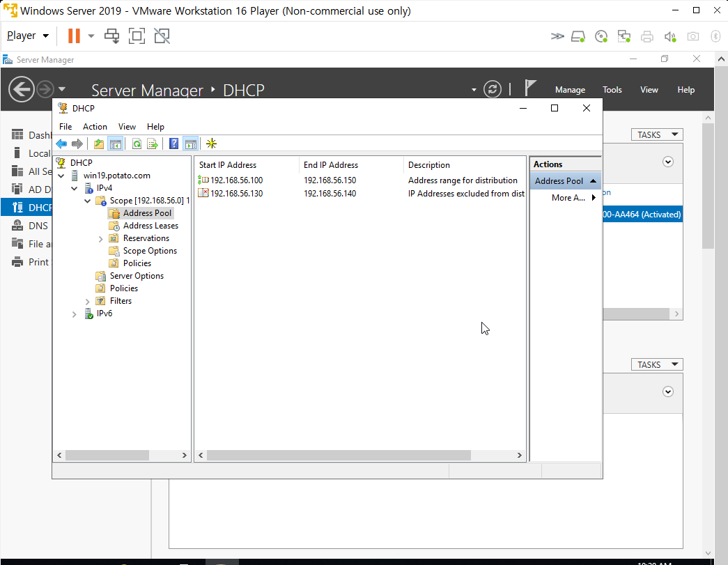
Task: Open the Server Manager View menu
Action: click(x=649, y=90)
